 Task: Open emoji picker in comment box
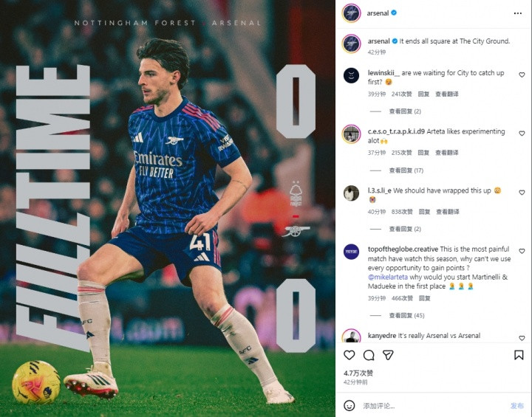click(x=349, y=405)
